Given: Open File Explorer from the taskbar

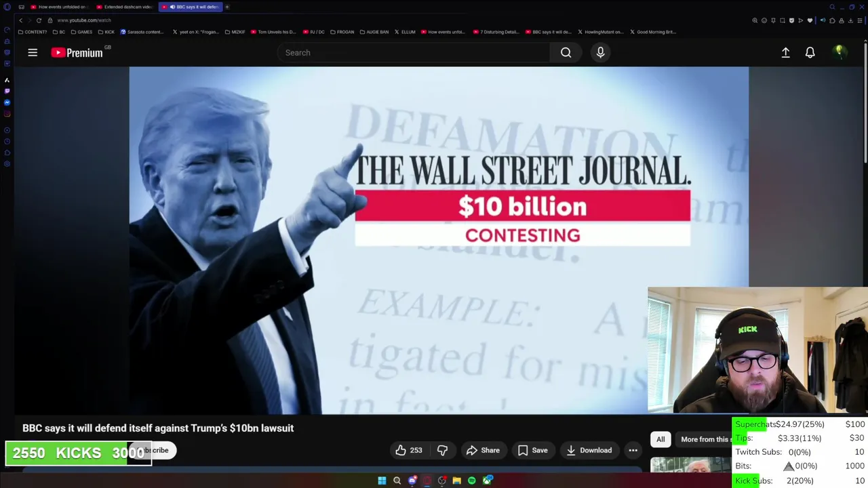Looking at the screenshot, I should pos(457,481).
